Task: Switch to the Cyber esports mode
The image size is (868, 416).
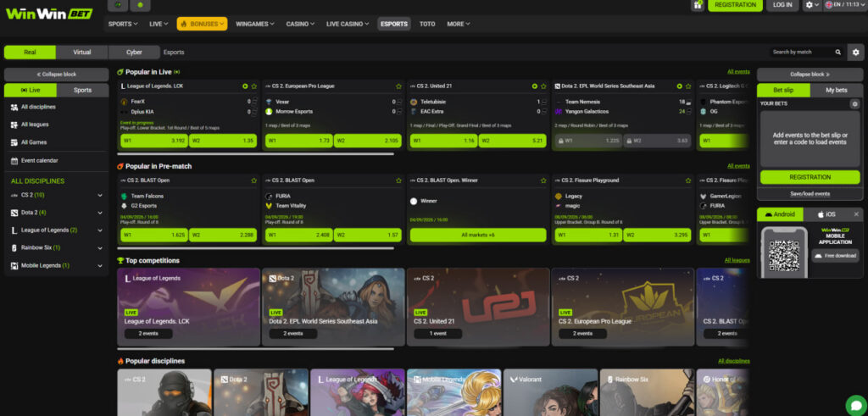Action: click(134, 52)
